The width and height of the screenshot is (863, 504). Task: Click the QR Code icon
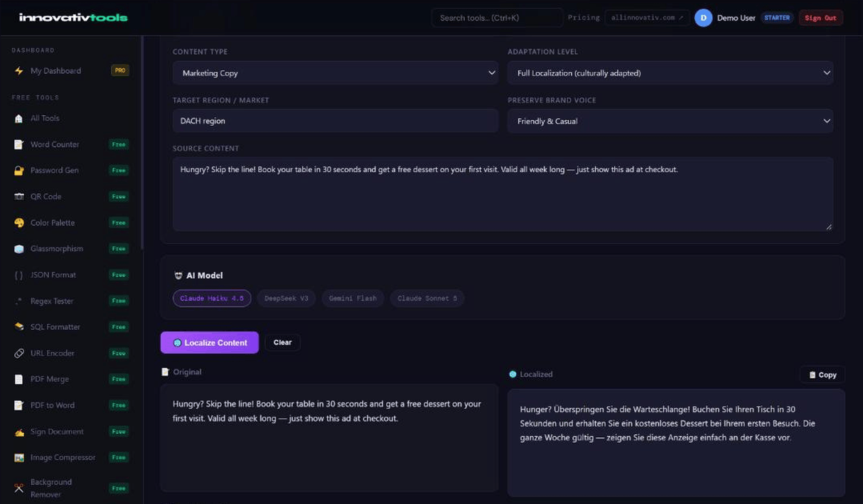(19, 197)
